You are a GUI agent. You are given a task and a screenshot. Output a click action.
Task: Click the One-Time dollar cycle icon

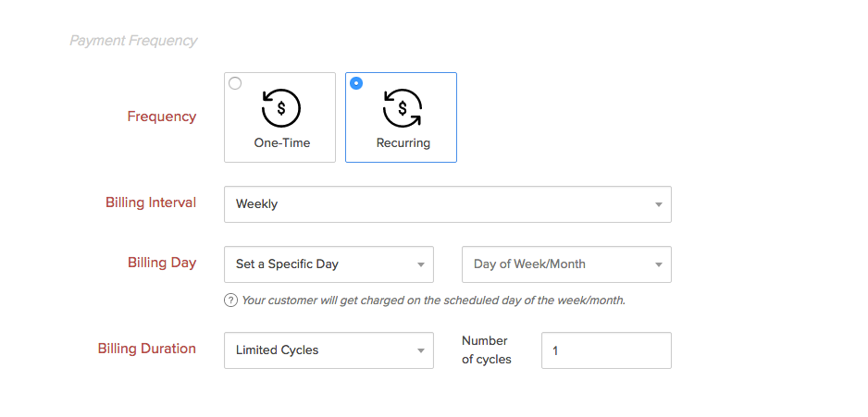pos(281,108)
